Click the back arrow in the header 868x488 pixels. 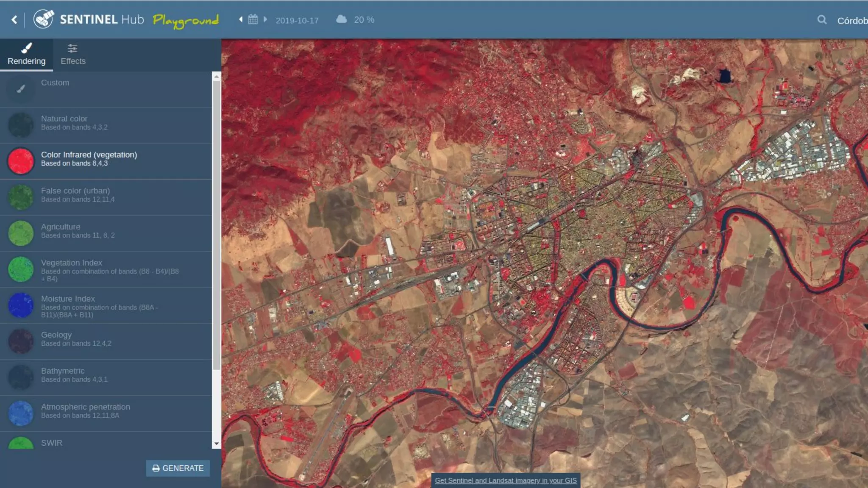click(14, 20)
